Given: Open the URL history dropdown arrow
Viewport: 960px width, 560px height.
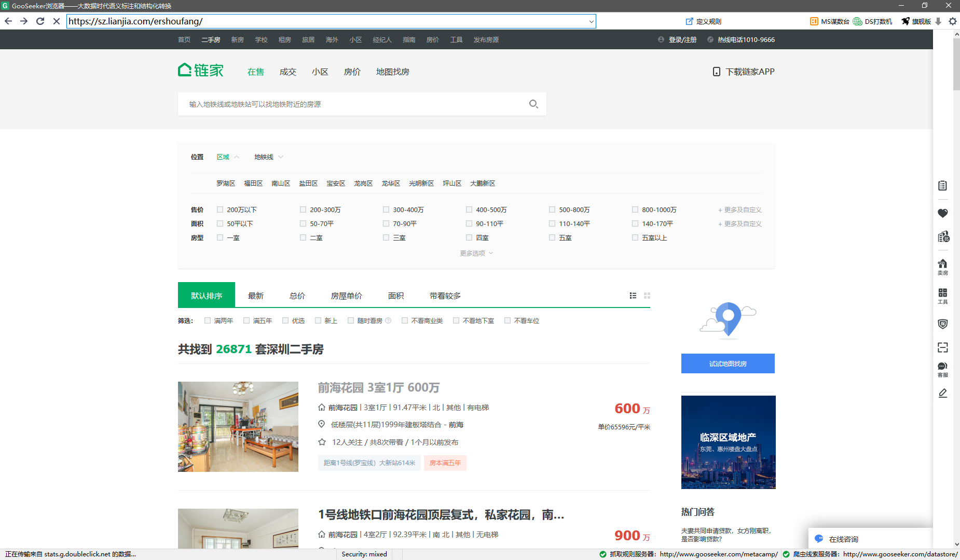Looking at the screenshot, I should tap(591, 21).
